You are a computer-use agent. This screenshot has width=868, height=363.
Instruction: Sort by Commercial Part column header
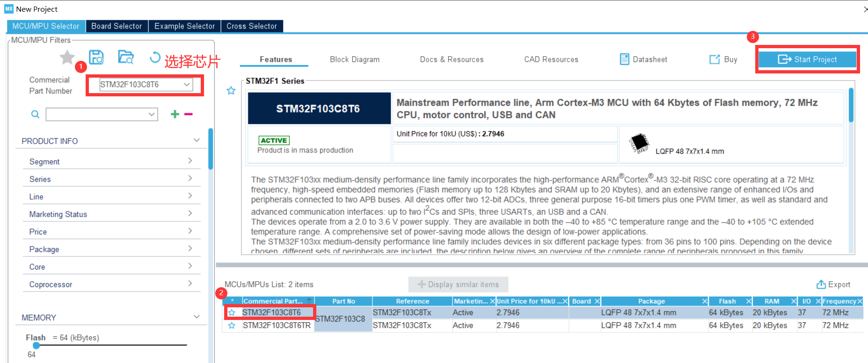coord(278,301)
